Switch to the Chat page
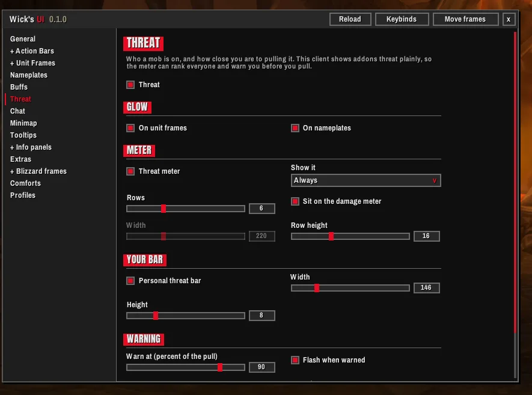532x395 pixels. tap(17, 111)
